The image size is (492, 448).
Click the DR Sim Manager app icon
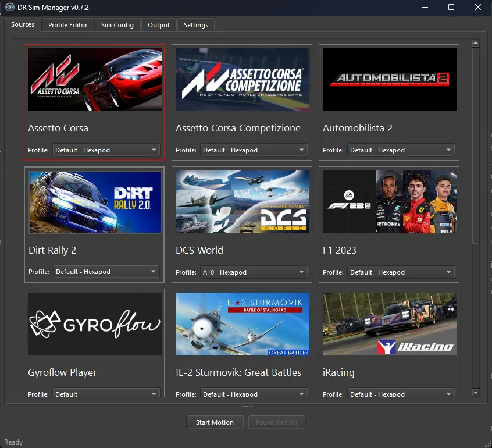[x=9, y=7]
